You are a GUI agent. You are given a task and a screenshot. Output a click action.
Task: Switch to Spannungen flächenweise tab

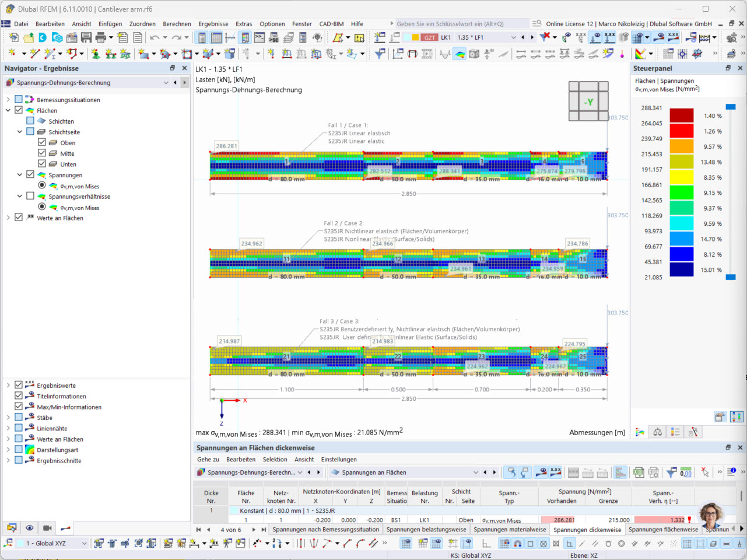663,530
